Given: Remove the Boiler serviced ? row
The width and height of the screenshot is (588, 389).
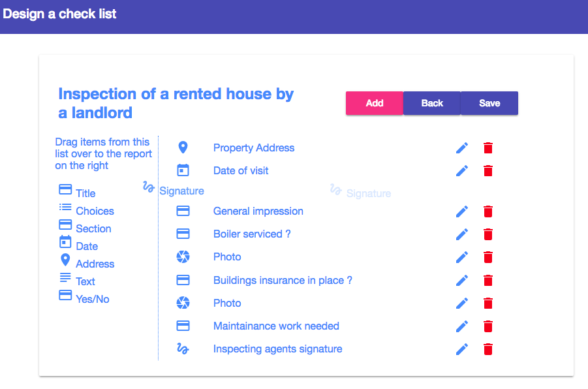Looking at the screenshot, I should coord(488,234).
